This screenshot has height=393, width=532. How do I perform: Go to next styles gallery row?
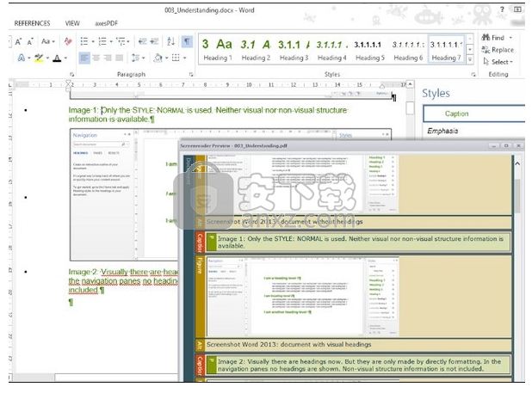(x=470, y=50)
